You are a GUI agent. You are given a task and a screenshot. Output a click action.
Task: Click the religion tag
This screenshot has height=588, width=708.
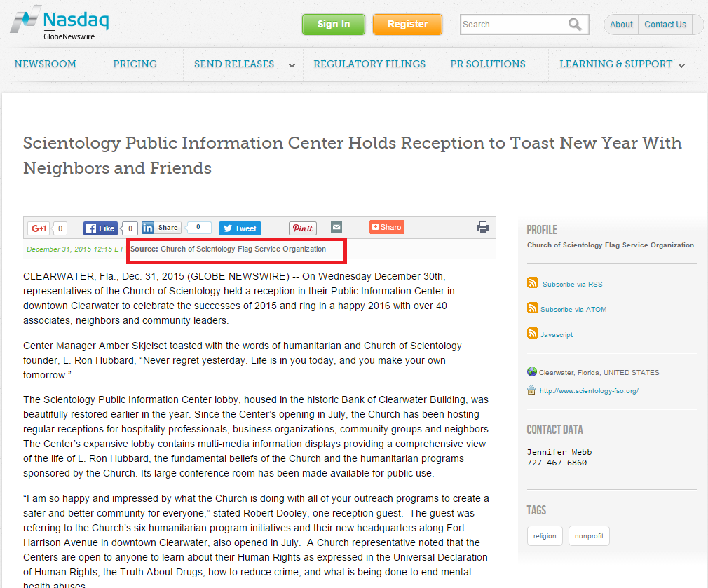click(545, 535)
